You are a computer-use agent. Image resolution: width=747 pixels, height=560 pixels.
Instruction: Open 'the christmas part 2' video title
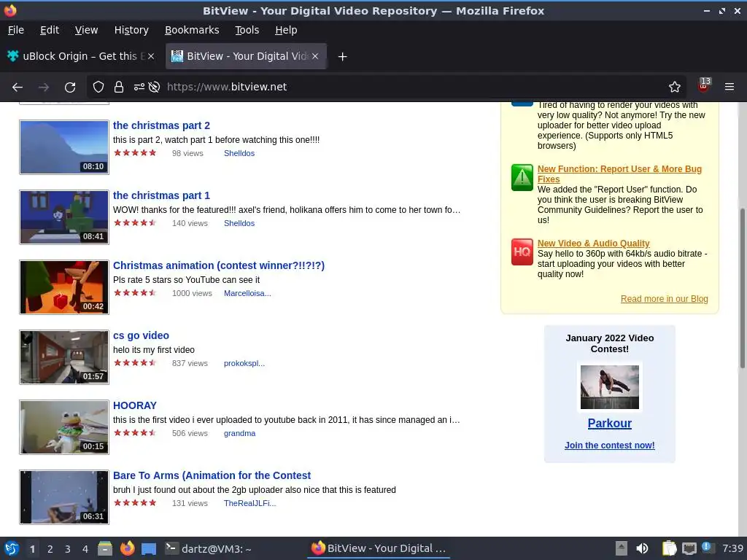[161, 125]
